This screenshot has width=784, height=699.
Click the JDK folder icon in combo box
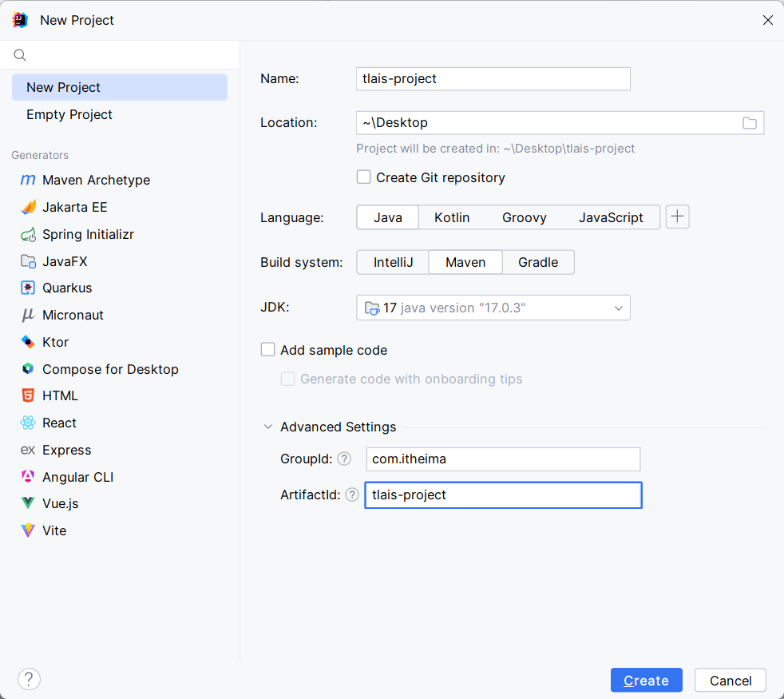[x=372, y=308]
